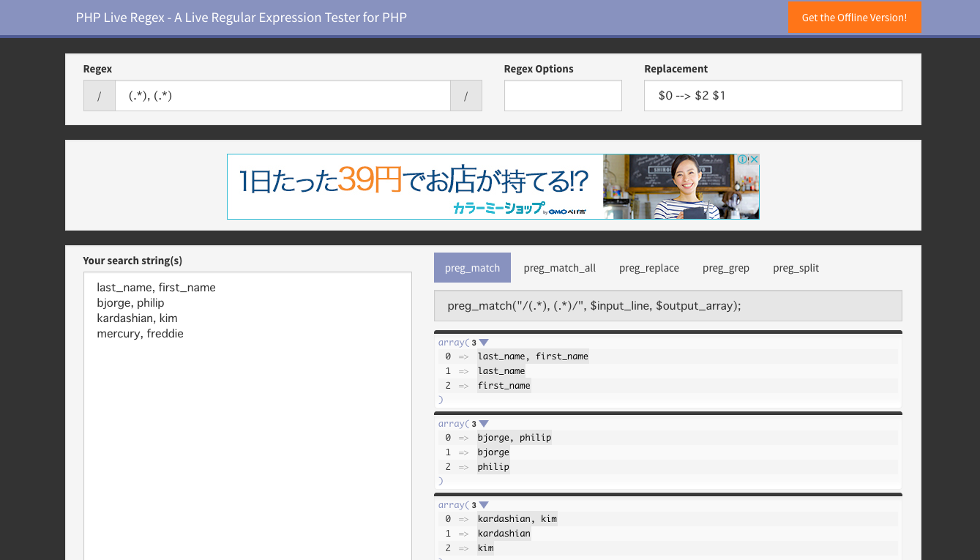Click the PHP Live Regex header title

[x=242, y=18]
